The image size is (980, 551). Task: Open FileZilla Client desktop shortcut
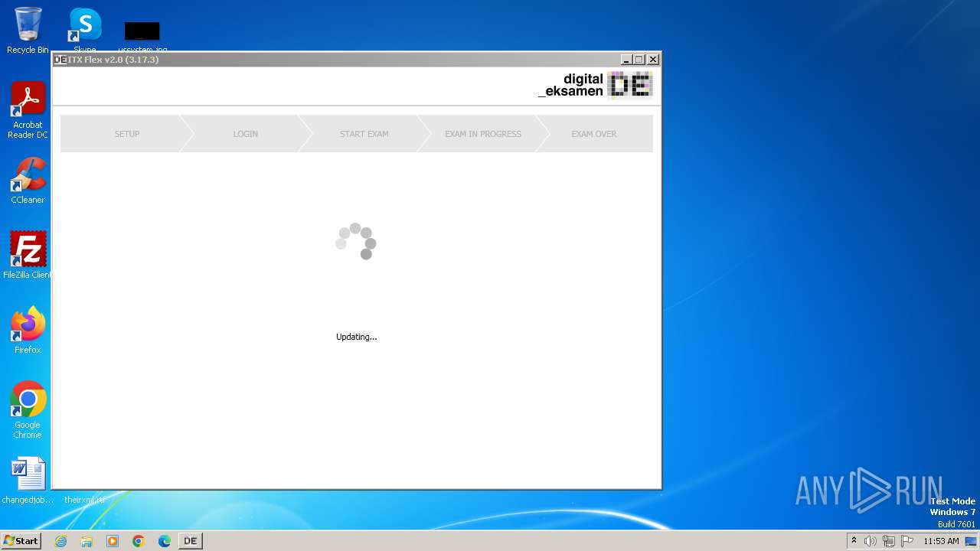28,255
